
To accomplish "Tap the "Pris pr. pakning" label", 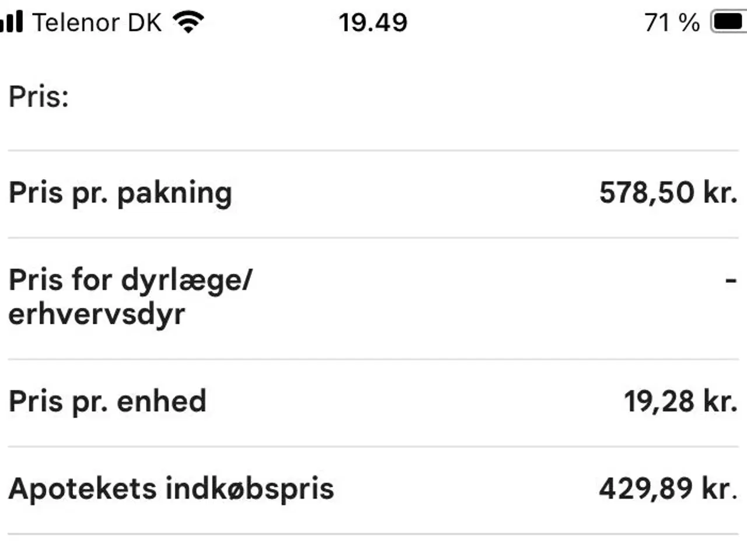I will pyautogui.click(x=120, y=193).
